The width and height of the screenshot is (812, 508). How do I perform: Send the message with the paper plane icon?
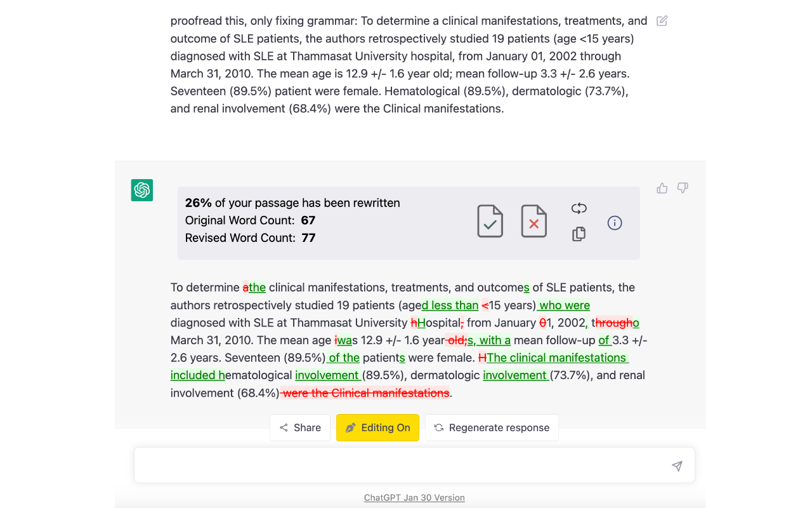tap(677, 466)
